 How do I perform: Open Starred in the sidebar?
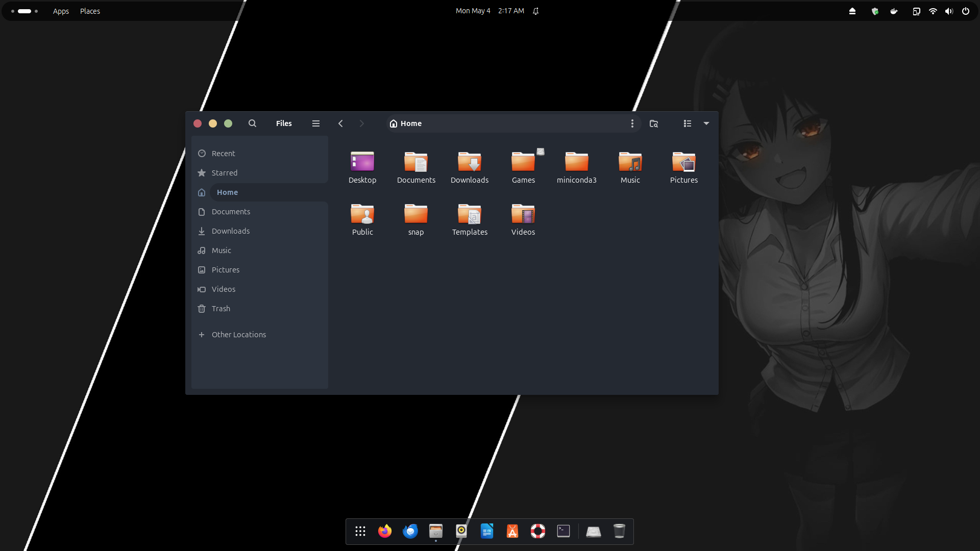click(260, 173)
